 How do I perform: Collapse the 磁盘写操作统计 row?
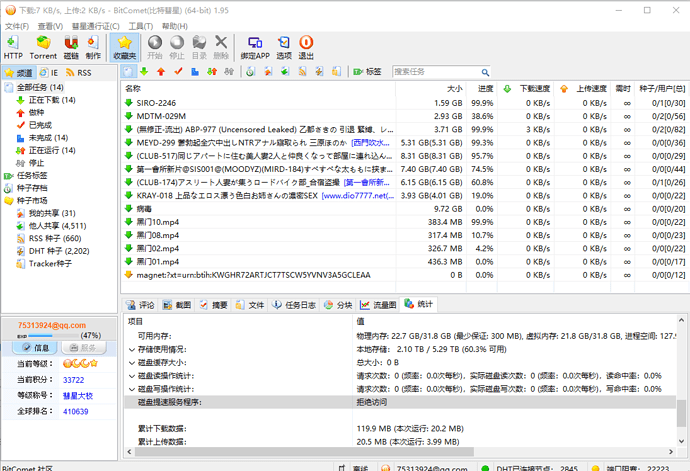tap(132, 389)
